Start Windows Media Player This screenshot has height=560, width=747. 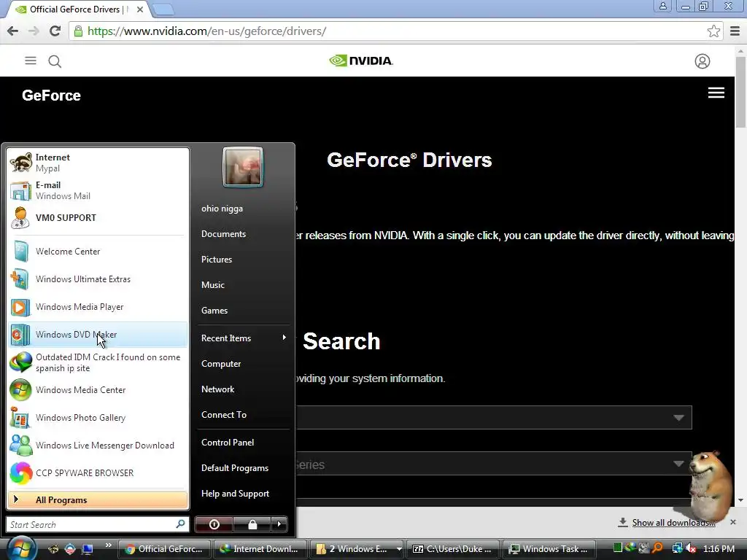point(98,307)
